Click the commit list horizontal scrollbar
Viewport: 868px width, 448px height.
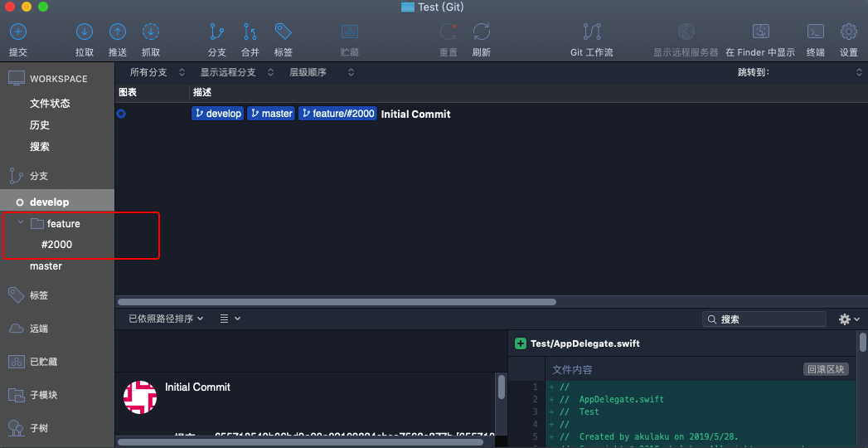pos(337,302)
